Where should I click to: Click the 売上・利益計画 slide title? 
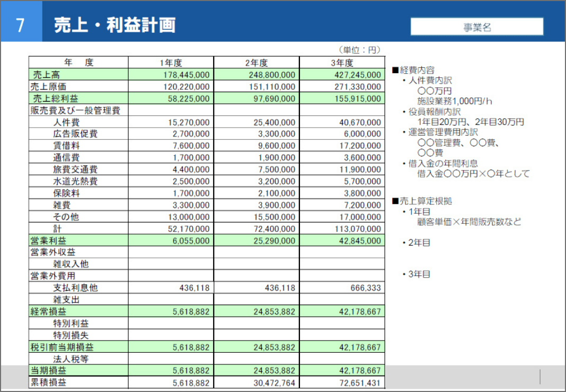pyautogui.click(x=114, y=25)
